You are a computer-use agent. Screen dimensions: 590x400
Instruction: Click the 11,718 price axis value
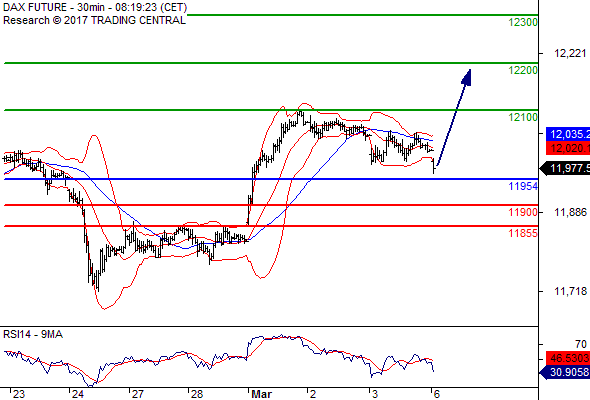(570, 291)
